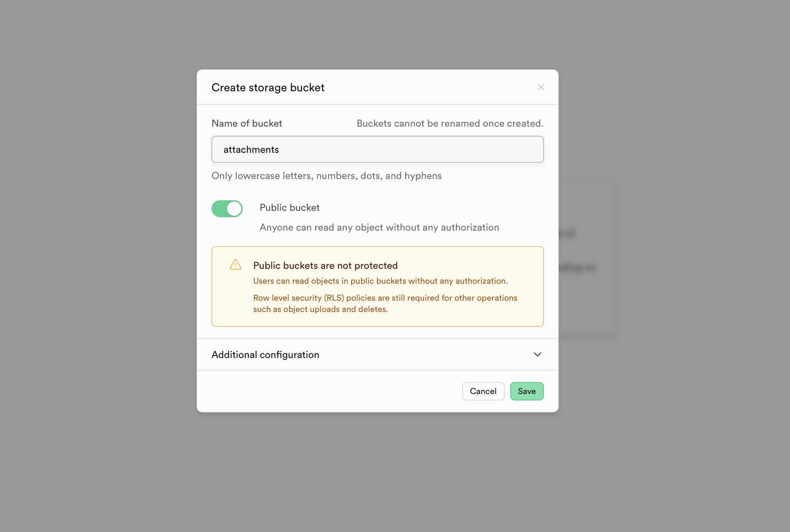Expand Additional configuration using the chevron arrow

[x=538, y=354]
